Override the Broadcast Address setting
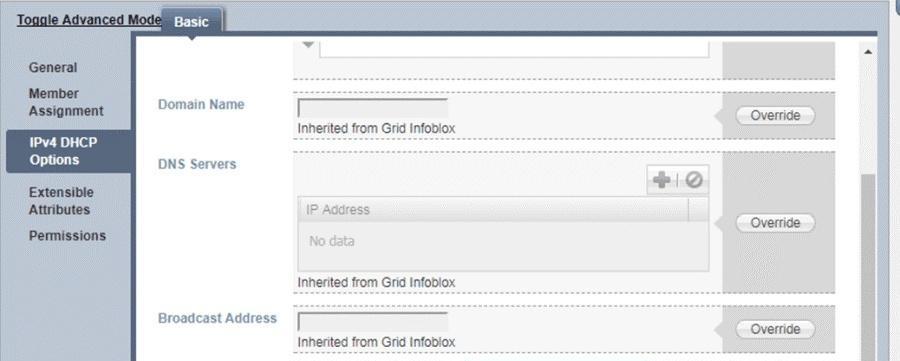Image resolution: width=900 pixels, height=361 pixels. click(x=775, y=329)
